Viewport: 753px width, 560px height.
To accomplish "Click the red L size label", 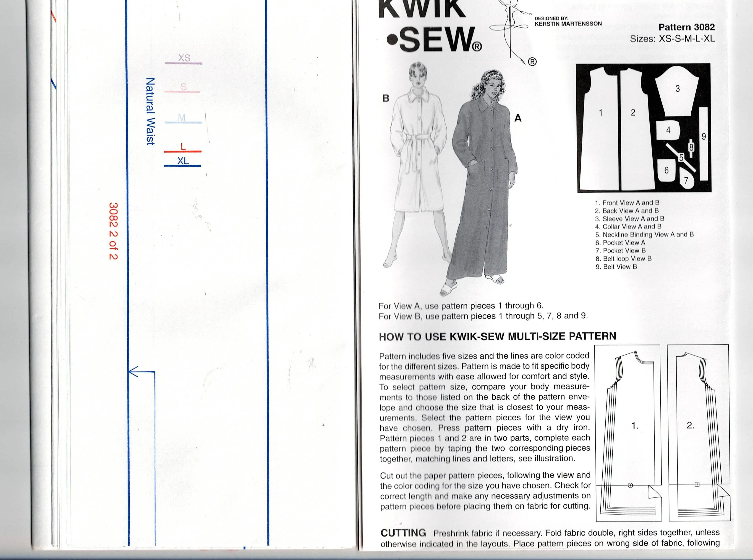I will (183, 147).
